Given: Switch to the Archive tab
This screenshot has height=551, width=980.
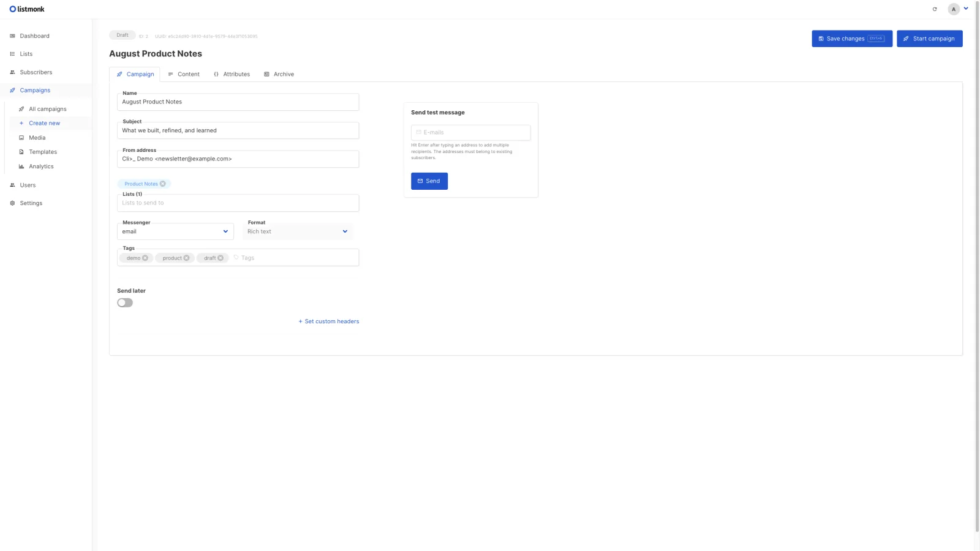Looking at the screenshot, I should coord(279,74).
